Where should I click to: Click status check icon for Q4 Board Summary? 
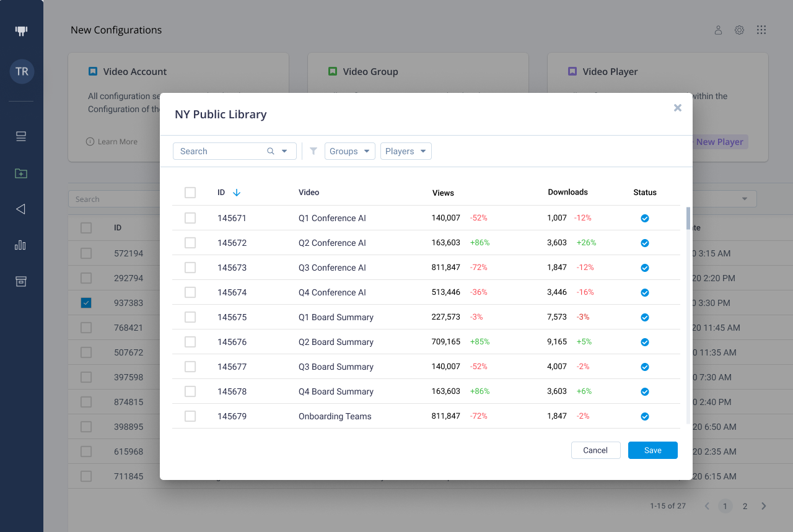coord(645,391)
